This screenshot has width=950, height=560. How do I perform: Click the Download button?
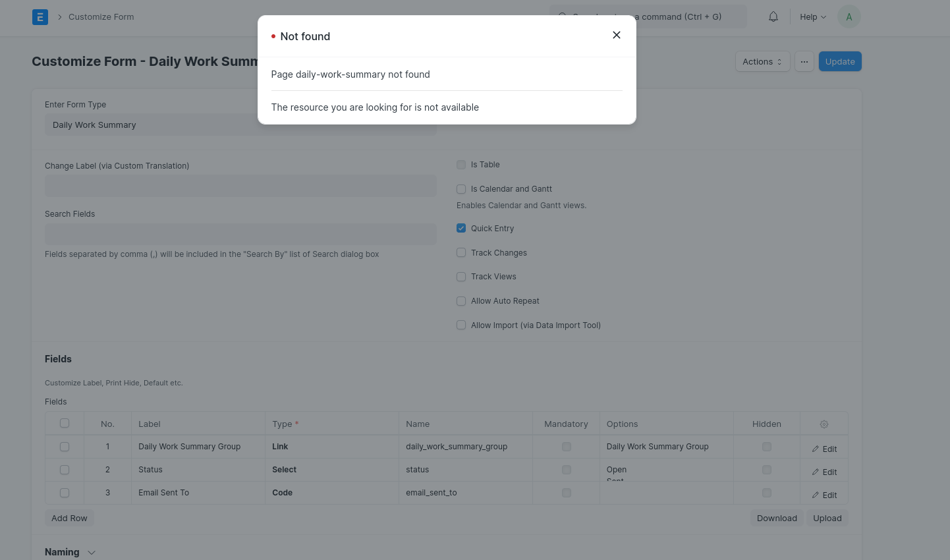click(777, 518)
